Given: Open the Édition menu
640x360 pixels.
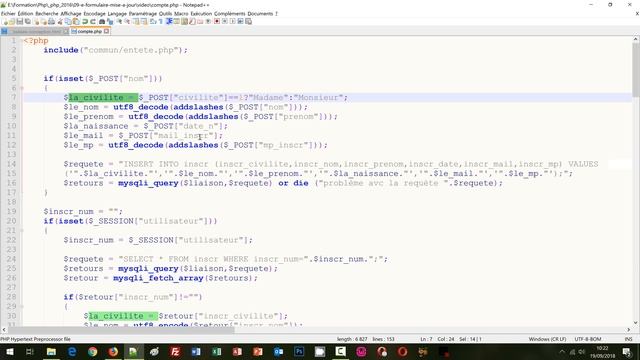Looking at the screenshot, I should 25,13.
